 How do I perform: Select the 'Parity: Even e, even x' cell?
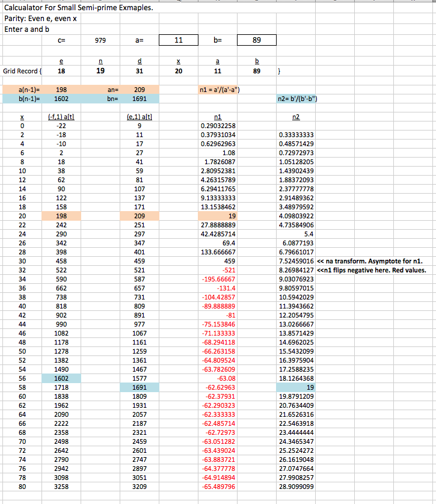point(40,19)
